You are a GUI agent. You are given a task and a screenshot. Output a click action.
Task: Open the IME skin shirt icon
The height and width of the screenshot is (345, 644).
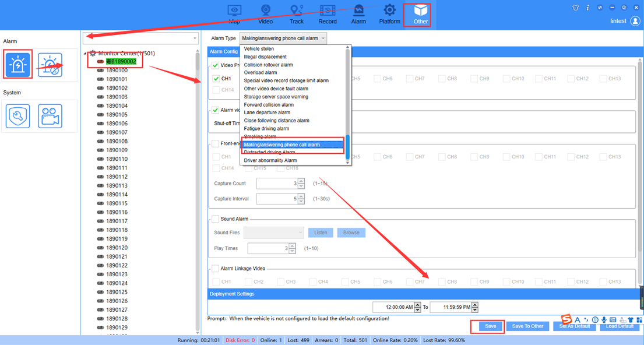tap(631, 319)
